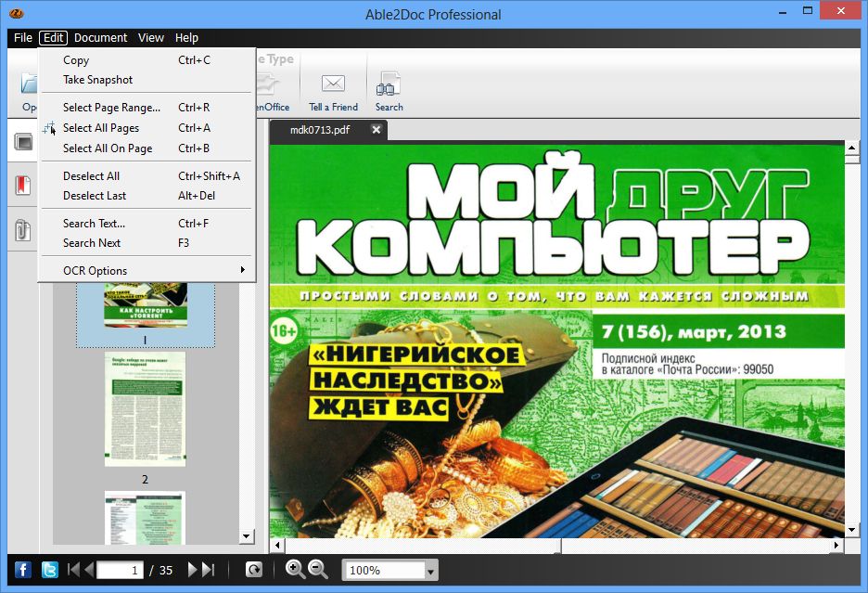This screenshot has width=868, height=593.
Task: Click the page number input field
Action: pos(120,570)
